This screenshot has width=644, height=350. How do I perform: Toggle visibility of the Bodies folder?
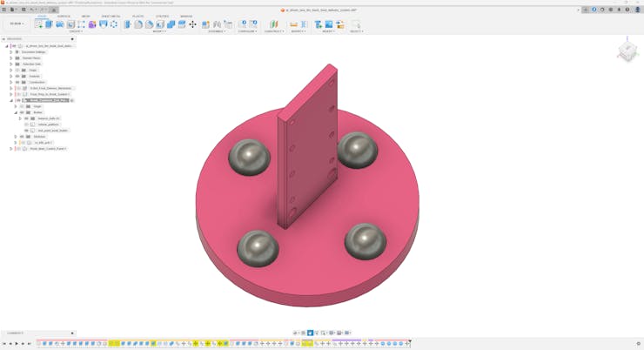point(22,112)
